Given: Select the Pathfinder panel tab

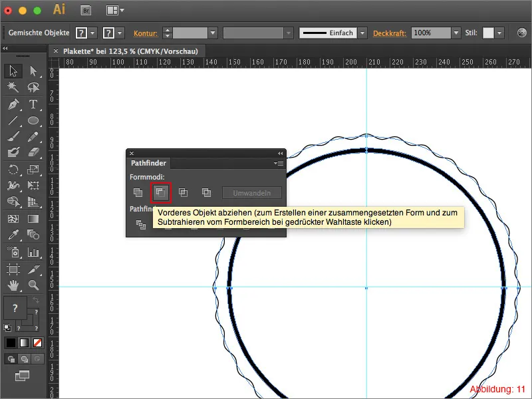Looking at the screenshot, I should point(148,163).
